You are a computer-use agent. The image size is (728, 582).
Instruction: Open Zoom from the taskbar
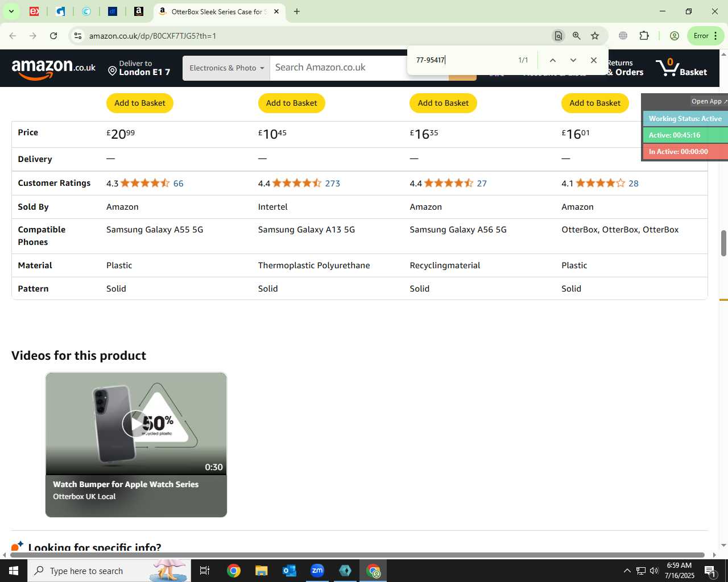317,571
